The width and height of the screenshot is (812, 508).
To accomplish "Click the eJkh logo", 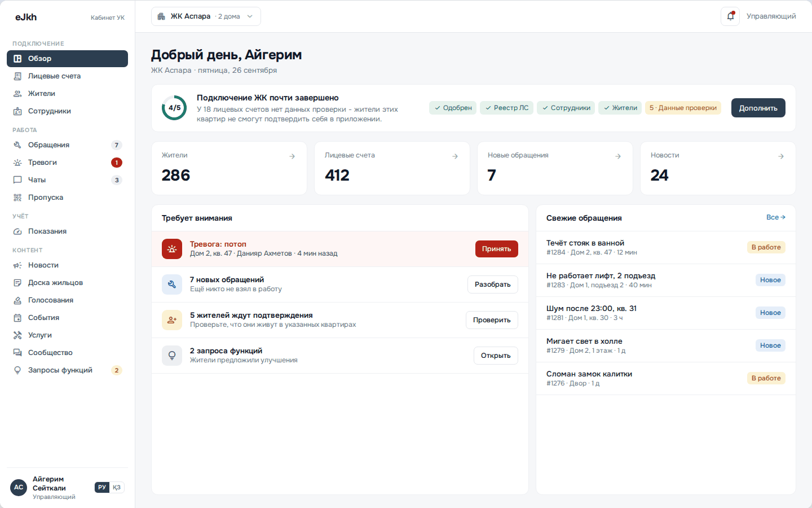I will (x=26, y=17).
